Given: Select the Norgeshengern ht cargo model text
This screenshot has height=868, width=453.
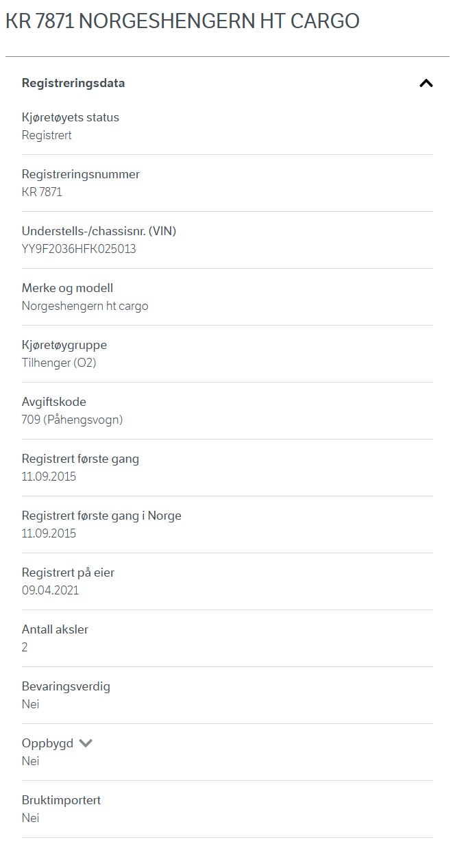Looking at the screenshot, I should point(85,306).
